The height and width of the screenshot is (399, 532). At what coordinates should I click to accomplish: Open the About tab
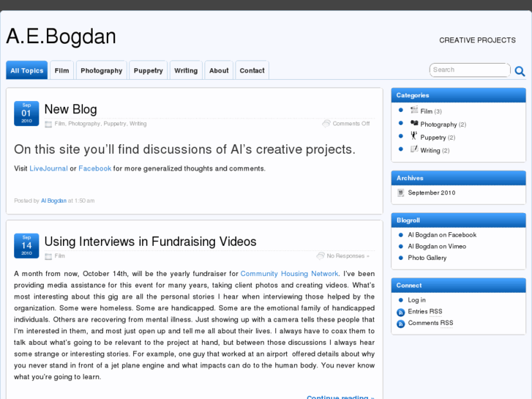point(219,70)
